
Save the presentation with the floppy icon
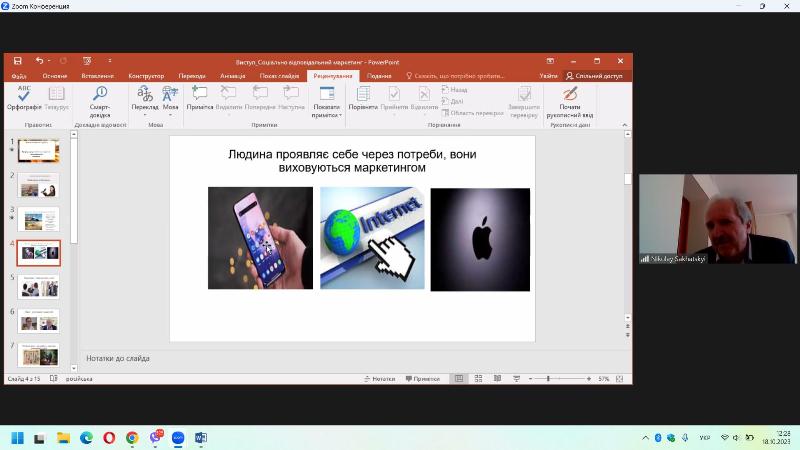coord(17,61)
